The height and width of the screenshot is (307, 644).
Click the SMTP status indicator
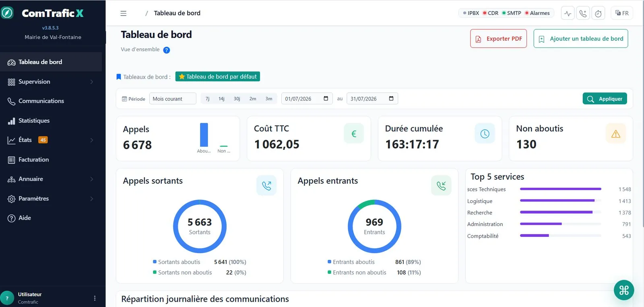pyautogui.click(x=512, y=13)
